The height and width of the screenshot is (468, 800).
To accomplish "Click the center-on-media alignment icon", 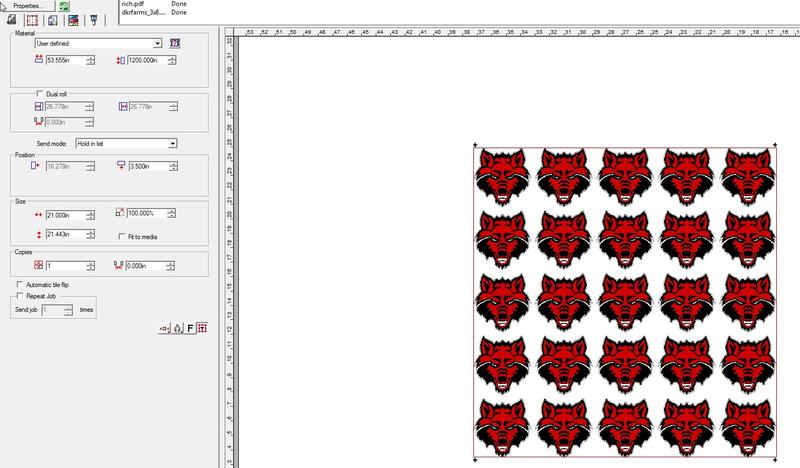I will tap(164, 328).
